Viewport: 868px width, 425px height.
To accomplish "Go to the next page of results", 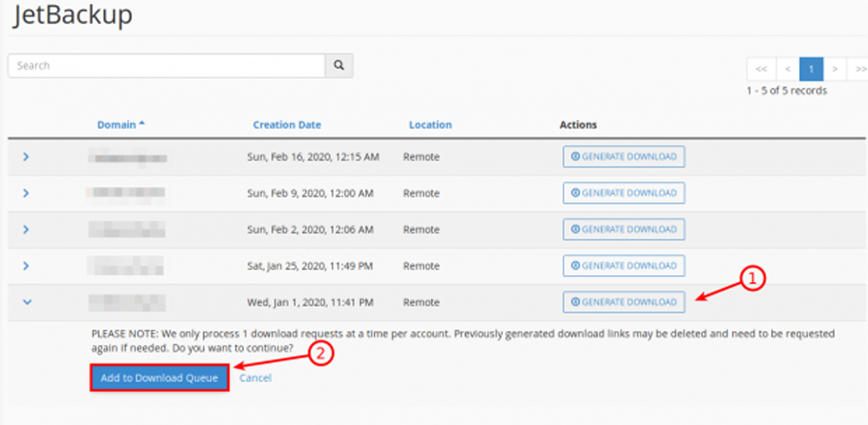I will [835, 69].
